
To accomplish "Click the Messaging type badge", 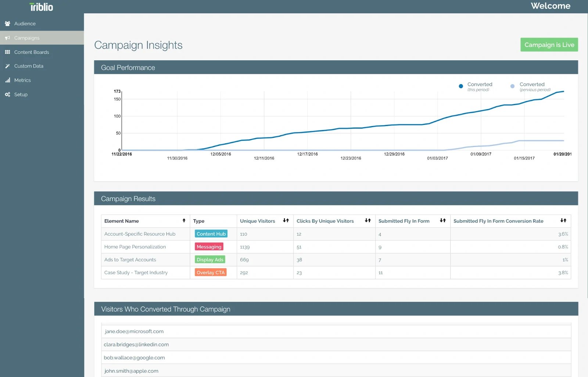I will tap(209, 247).
